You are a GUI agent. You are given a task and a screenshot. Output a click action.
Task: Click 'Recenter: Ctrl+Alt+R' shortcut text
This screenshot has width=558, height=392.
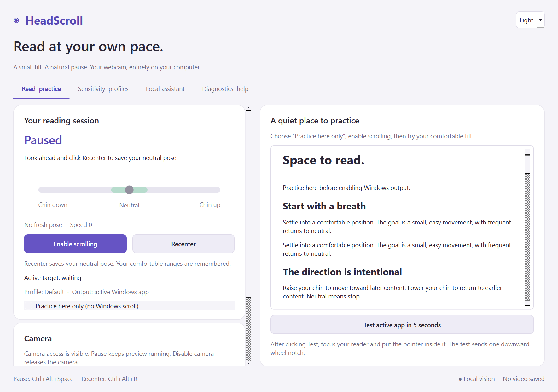click(x=109, y=379)
